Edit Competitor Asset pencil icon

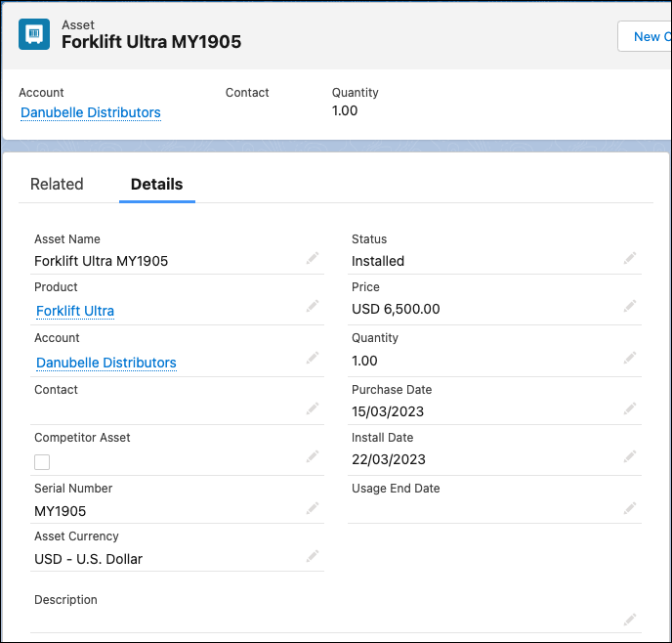313,456
